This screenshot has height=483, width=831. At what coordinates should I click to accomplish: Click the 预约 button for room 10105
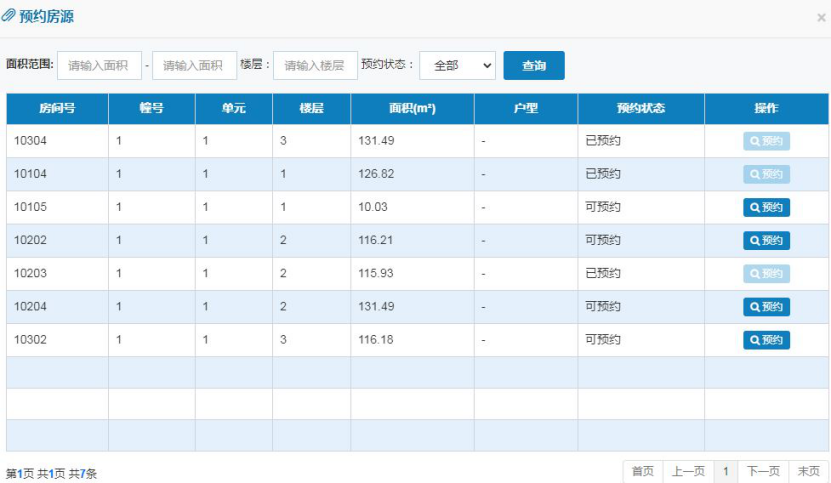[766, 207]
